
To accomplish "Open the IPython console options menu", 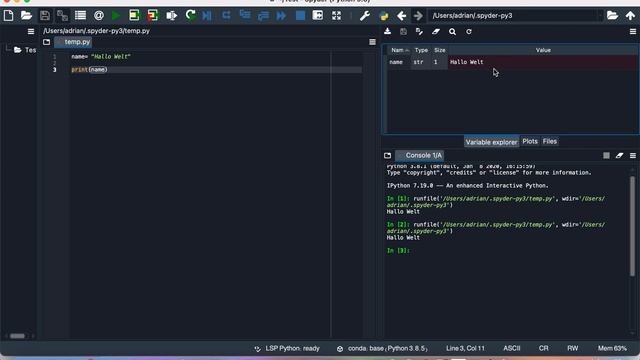I will pos(633,156).
